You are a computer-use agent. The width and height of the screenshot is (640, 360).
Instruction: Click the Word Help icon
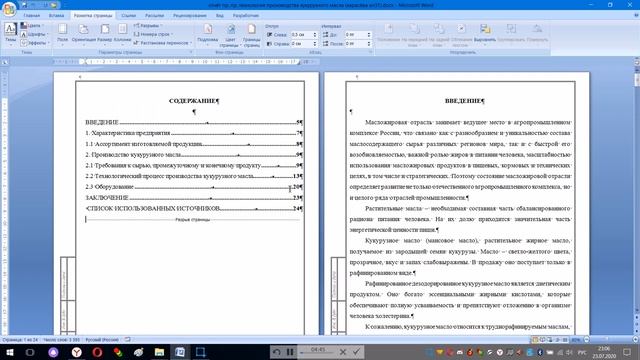point(636,16)
